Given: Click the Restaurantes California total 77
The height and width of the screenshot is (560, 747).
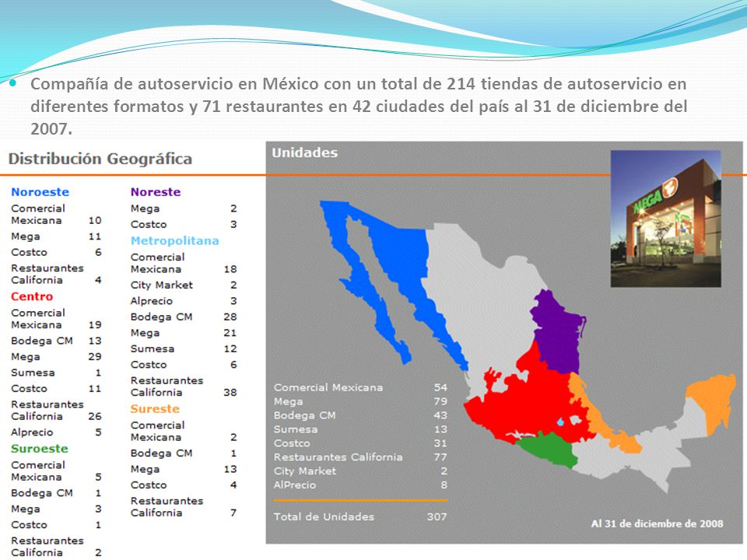Looking at the screenshot, I should pyautogui.click(x=440, y=457).
